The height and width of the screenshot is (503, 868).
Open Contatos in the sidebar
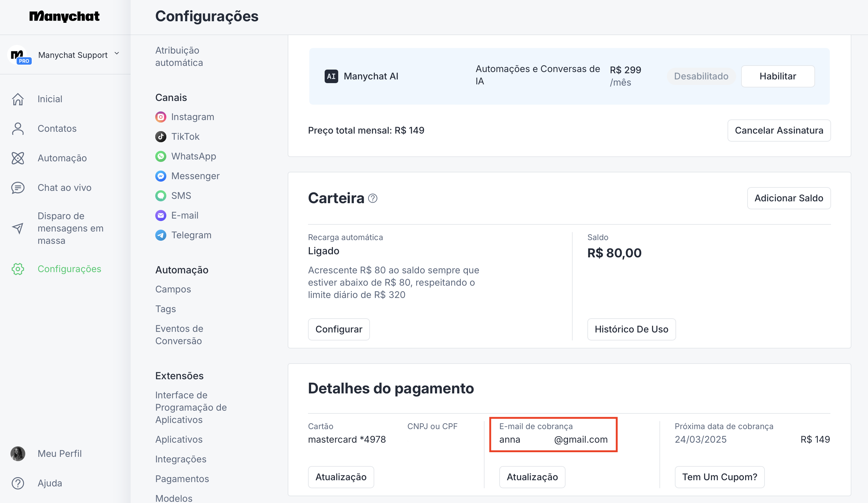pyautogui.click(x=57, y=129)
